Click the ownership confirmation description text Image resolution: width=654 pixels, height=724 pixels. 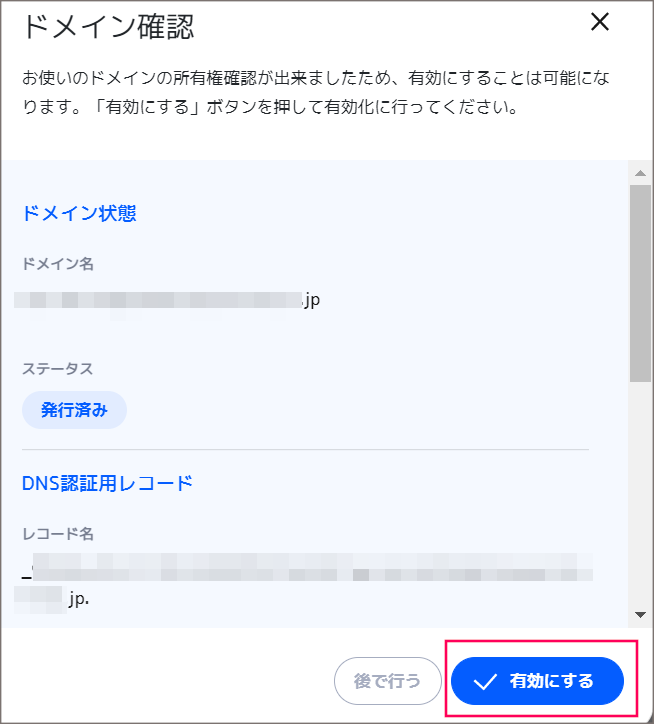coord(316,92)
